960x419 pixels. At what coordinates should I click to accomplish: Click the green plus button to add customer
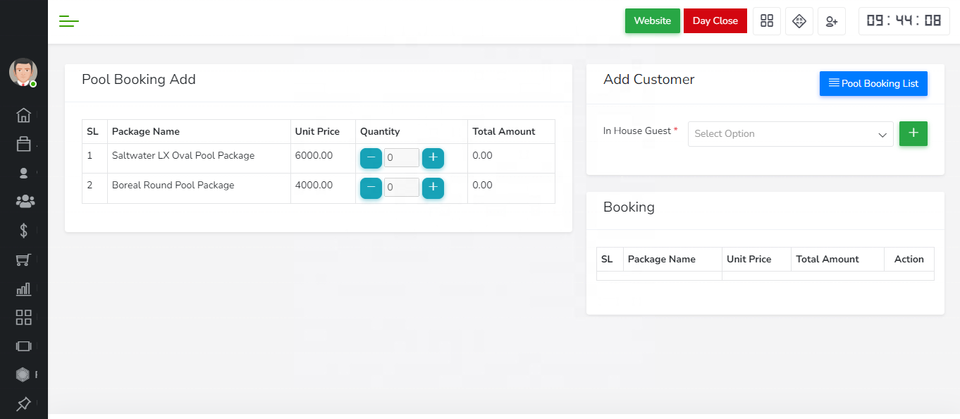point(913,134)
